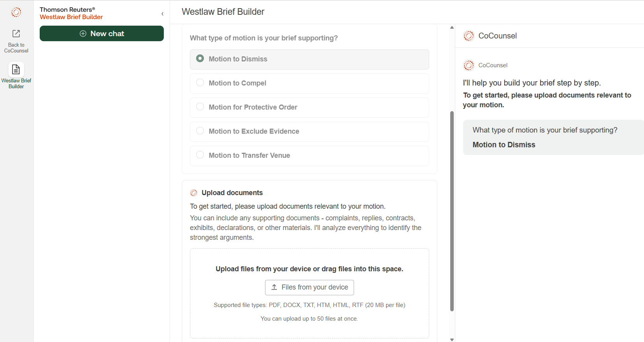Click 'You can upload up to 50 files' text
Image resolution: width=644 pixels, height=342 pixels.
click(309, 319)
